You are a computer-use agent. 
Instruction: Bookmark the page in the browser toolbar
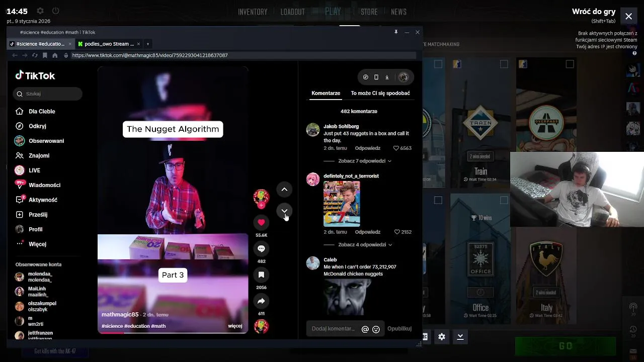pos(45,55)
